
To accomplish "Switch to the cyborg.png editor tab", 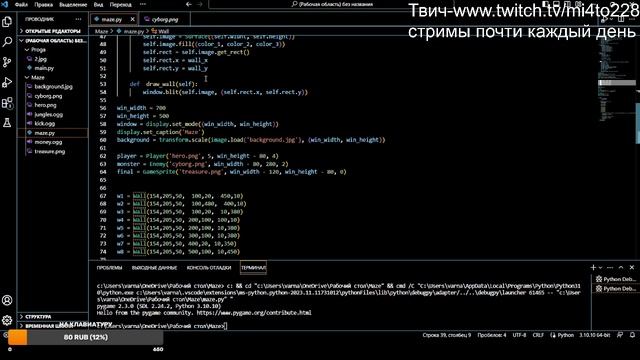I will (x=164, y=19).
